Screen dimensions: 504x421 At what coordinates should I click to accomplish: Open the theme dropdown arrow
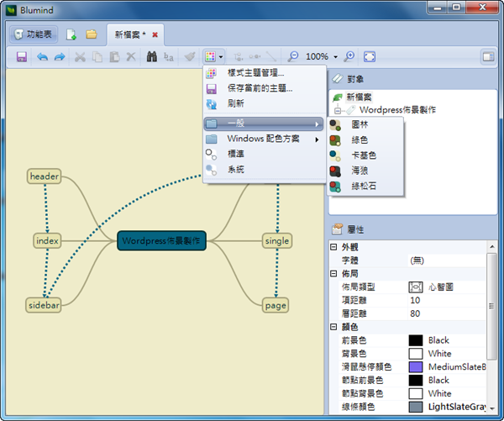(221, 57)
